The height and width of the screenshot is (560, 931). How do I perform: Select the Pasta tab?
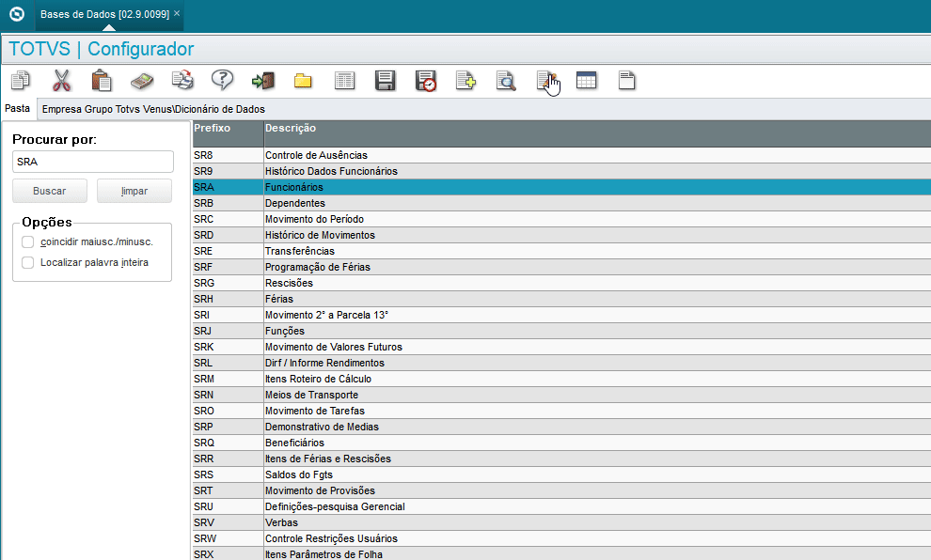17,109
